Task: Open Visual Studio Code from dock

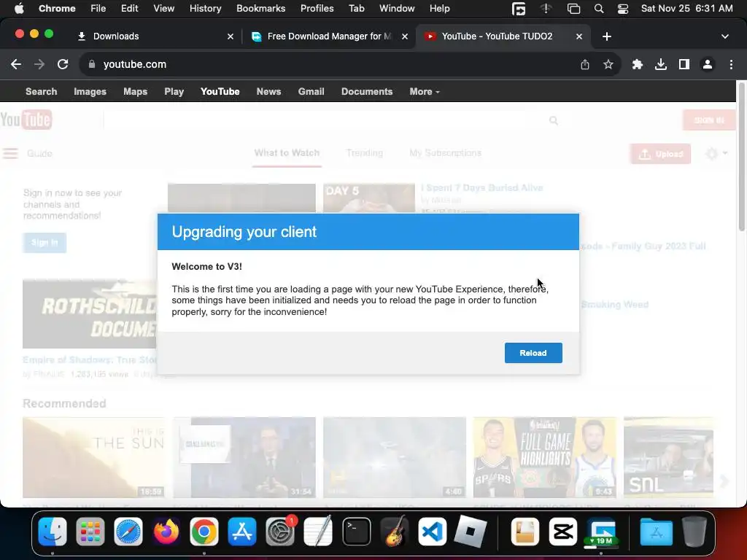Action: tap(432, 532)
